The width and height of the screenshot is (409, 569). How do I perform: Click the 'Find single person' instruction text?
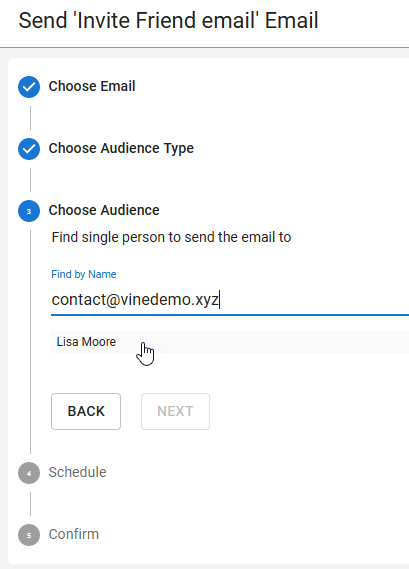171,237
